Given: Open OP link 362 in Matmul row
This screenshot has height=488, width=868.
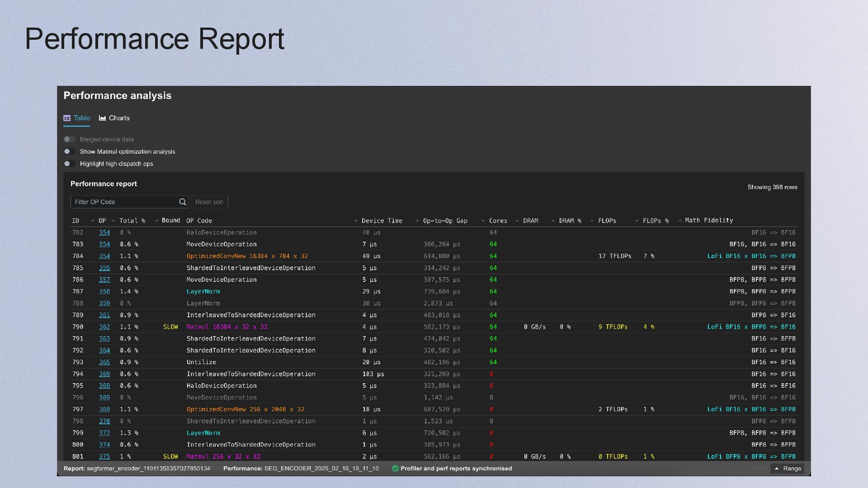Looking at the screenshot, I should point(104,327).
